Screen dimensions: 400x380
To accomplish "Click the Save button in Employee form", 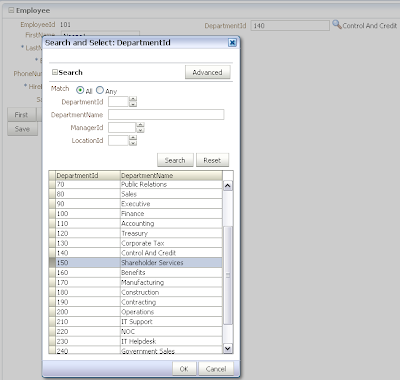I will pos(22,129).
